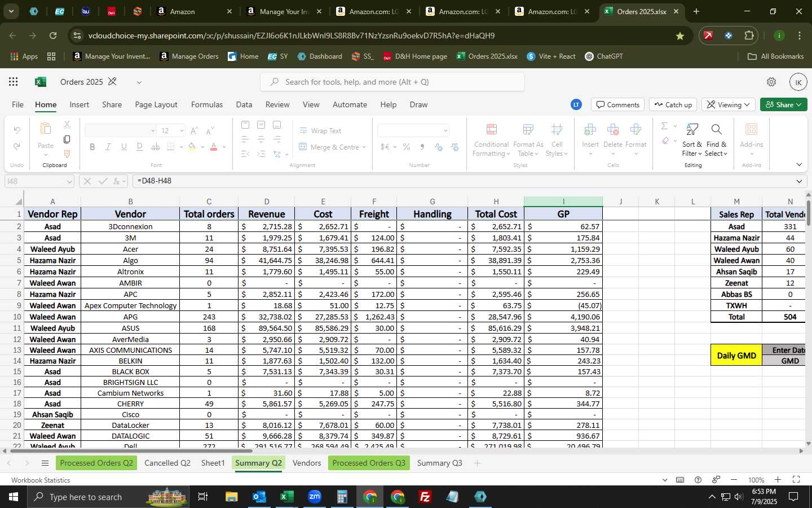
Task: Switch to the Data ribbon tab
Action: pos(244,104)
